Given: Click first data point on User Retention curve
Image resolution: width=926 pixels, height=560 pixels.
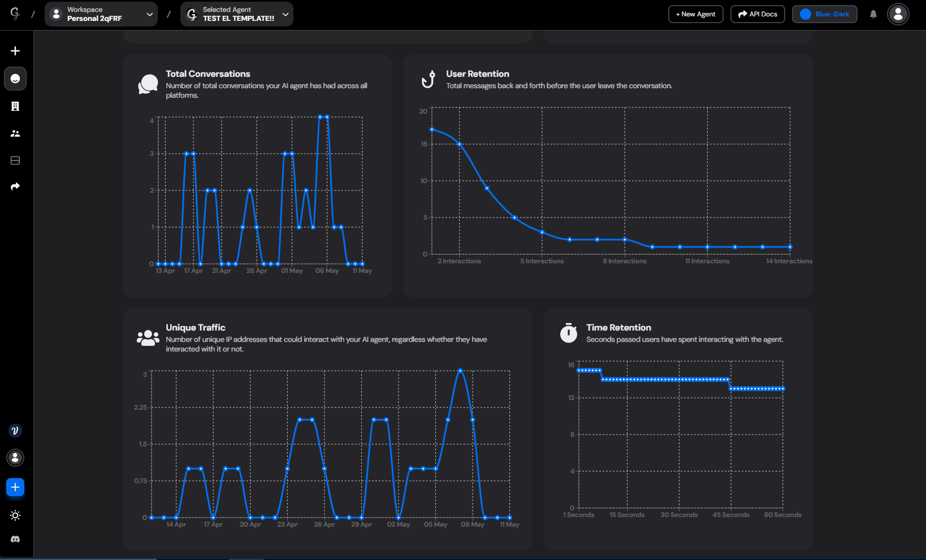Looking at the screenshot, I should pos(432,129).
